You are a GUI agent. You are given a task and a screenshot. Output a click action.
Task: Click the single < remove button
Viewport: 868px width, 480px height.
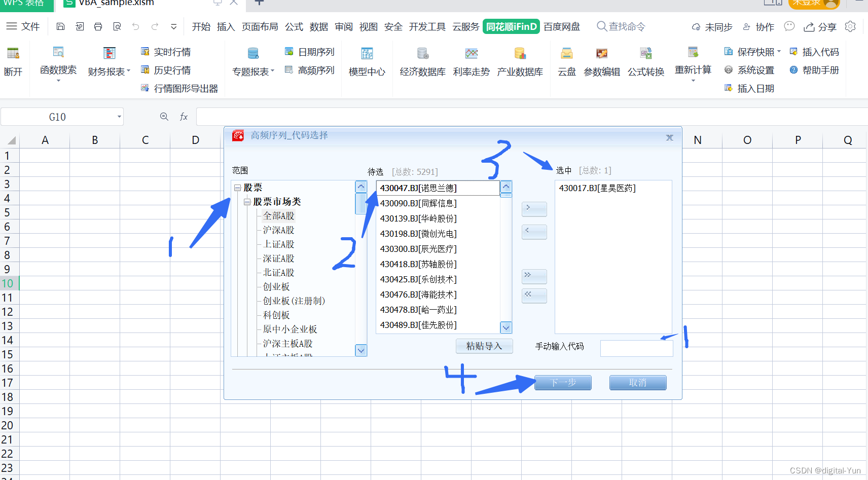pos(534,232)
